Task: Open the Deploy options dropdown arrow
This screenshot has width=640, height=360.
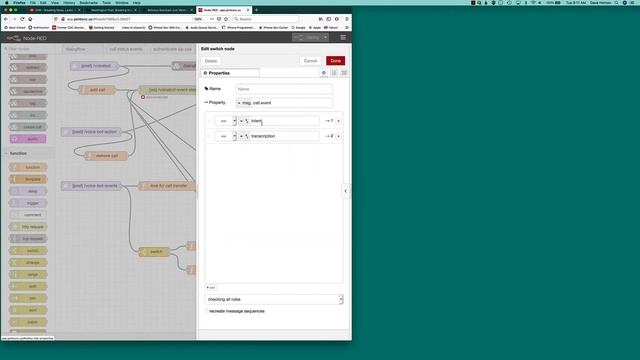Action: point(325,38)
